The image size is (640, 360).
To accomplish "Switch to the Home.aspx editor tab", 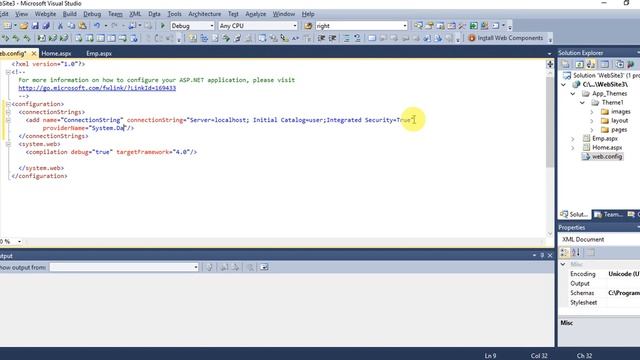I will tap(56, 53).
